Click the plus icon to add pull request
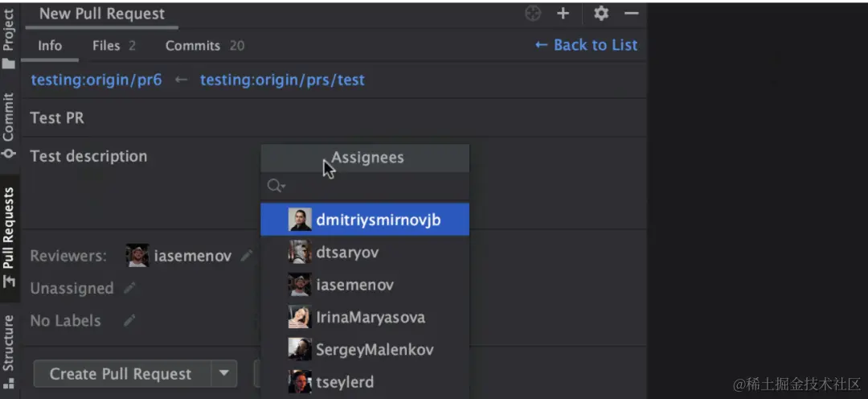 point(563,14)
